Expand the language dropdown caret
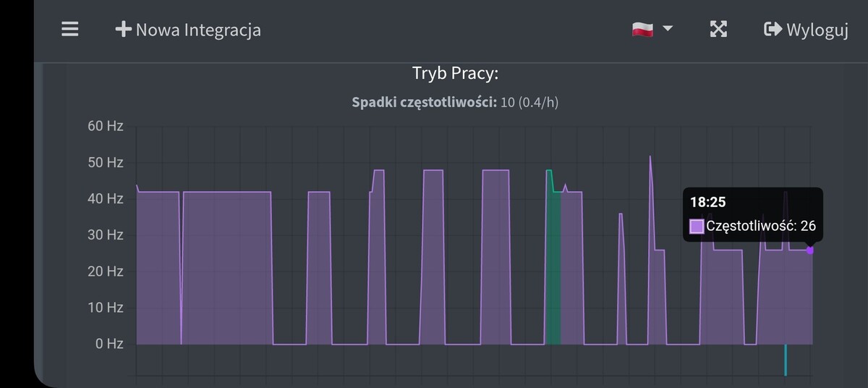868x388 pixels. click(668, 29)
